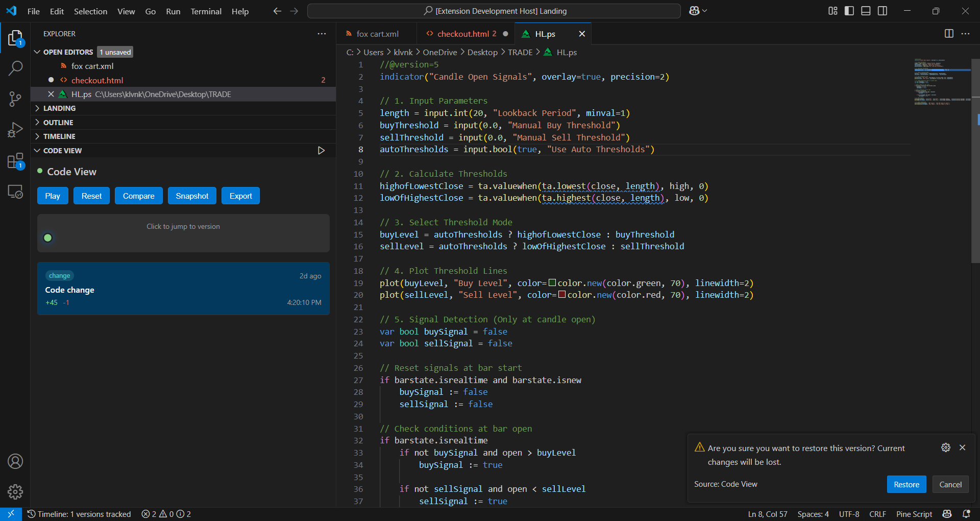Click errors and warnings indicator in status bar
Screen dimensions: 980x521
tap(166, 514)
